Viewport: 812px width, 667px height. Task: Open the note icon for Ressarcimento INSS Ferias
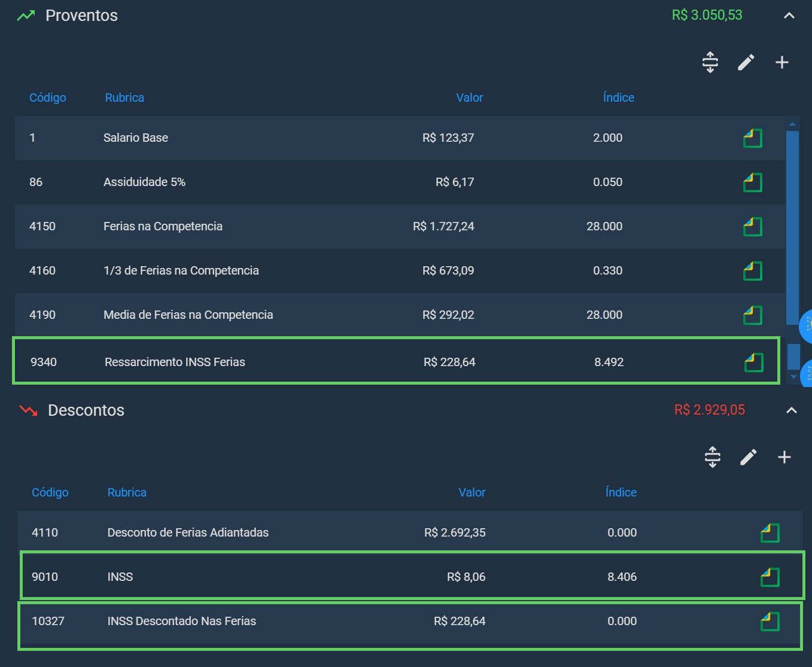pos(754,363)
